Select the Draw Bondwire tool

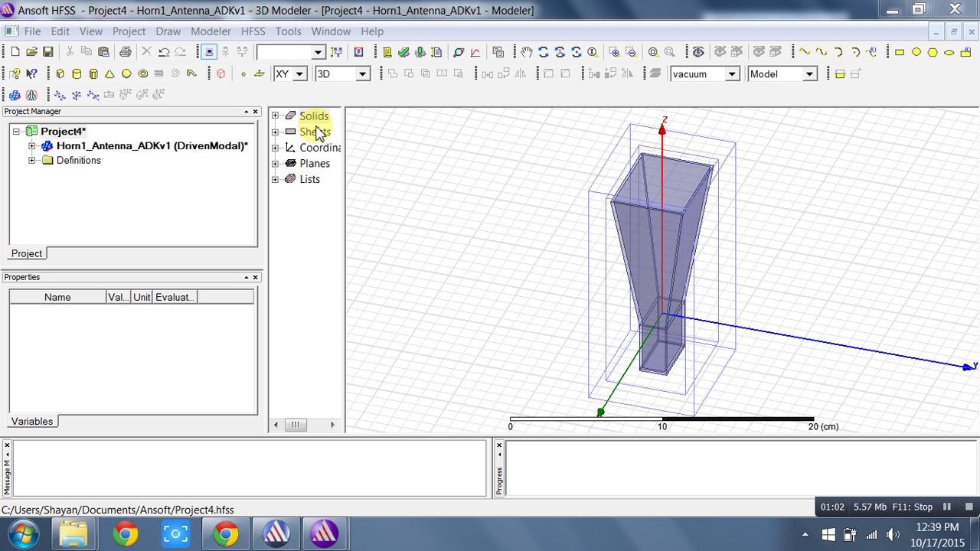[x=192, y=73]
